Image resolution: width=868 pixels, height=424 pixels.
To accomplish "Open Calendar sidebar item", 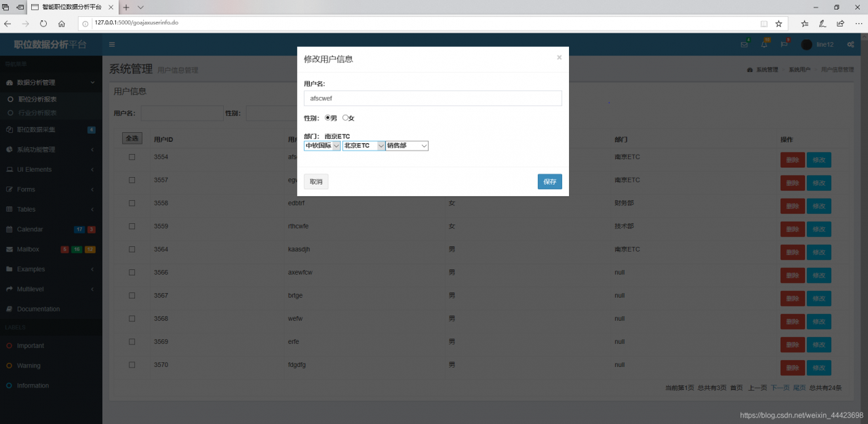I will [x=51, y=229].
